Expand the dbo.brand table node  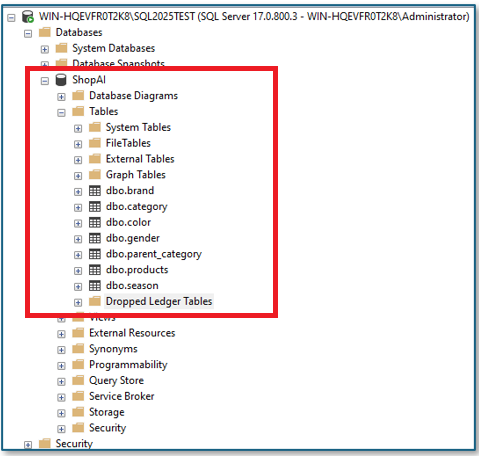click(x=78, y=192)
